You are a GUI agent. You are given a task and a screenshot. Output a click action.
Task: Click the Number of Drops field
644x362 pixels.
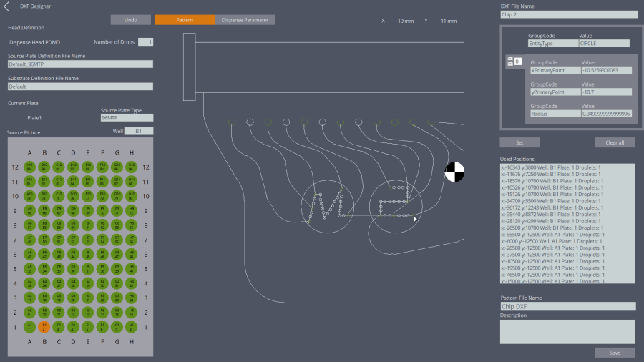[145, 42]
